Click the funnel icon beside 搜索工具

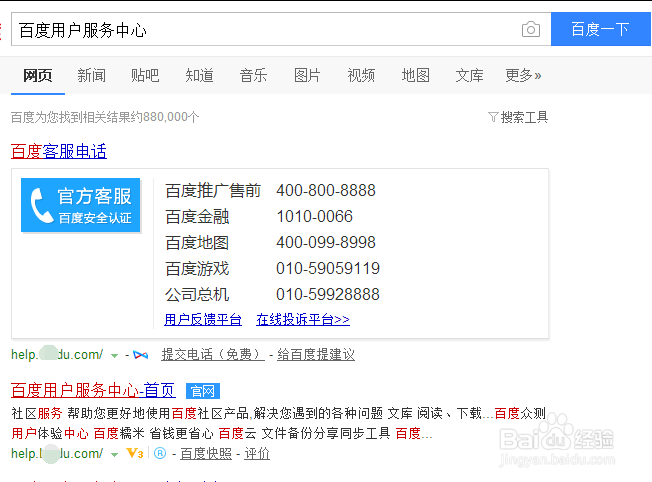pyautogui.click(x=493, y=117)
